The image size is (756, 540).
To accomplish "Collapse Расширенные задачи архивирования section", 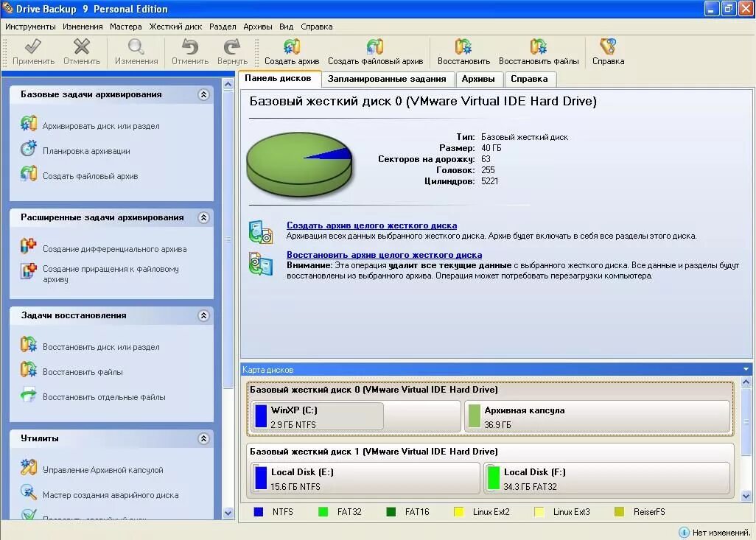I will coord(203,217).
